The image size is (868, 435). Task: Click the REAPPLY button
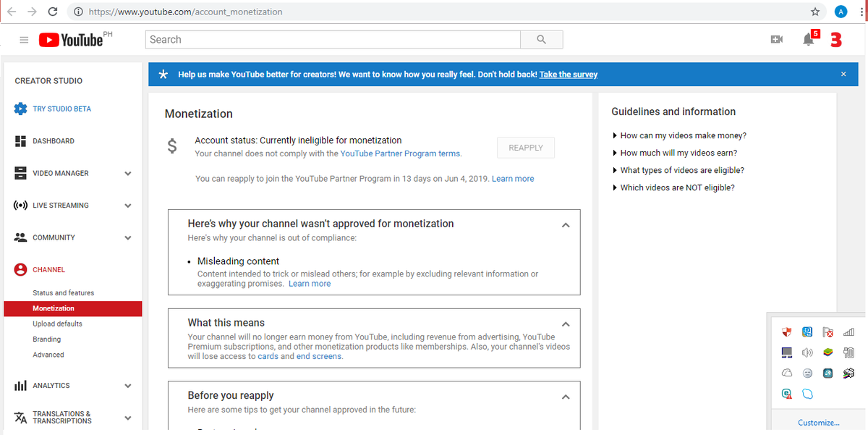pyautogui.click(x=526, y=148)
